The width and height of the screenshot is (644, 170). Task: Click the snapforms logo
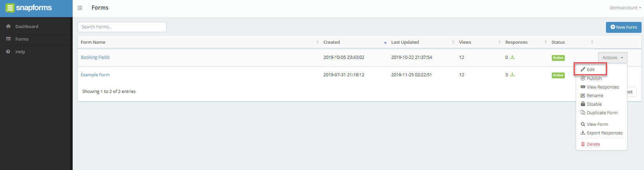[29, 8]
